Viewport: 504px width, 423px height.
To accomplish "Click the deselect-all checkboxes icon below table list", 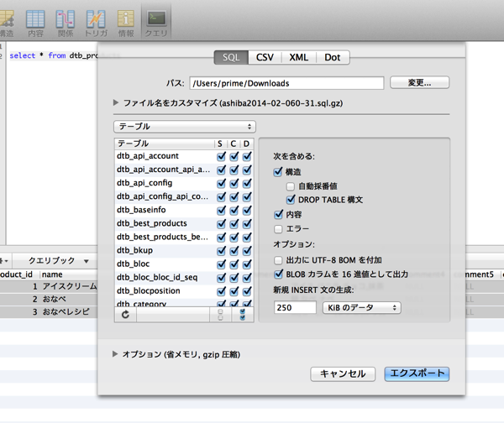I will tap(221, 314).
